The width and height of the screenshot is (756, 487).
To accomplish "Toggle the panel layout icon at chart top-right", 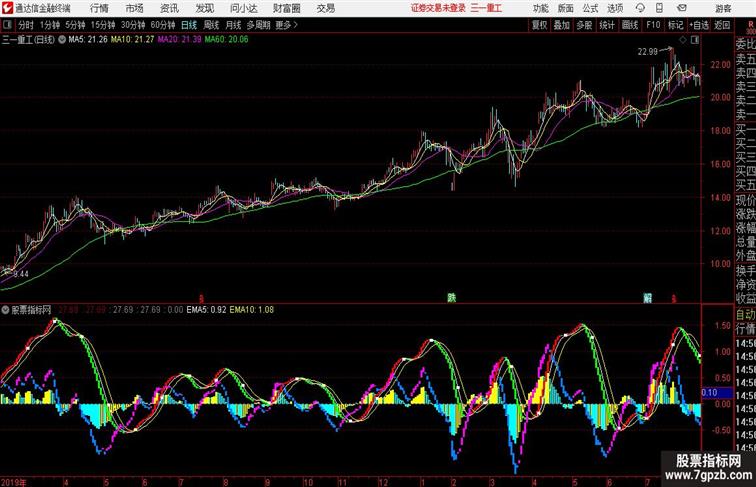I will (695, 40).
